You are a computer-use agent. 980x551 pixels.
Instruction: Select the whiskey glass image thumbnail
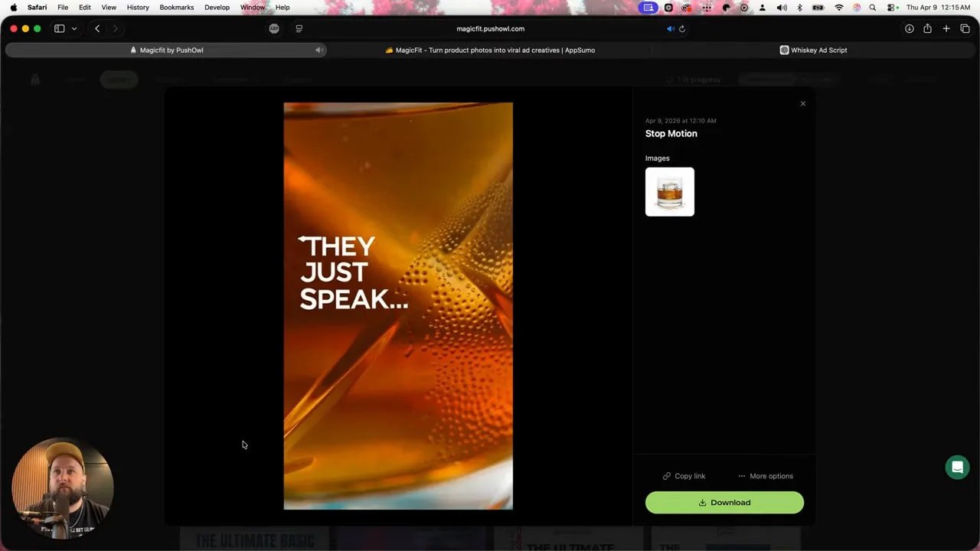point(669,191)
